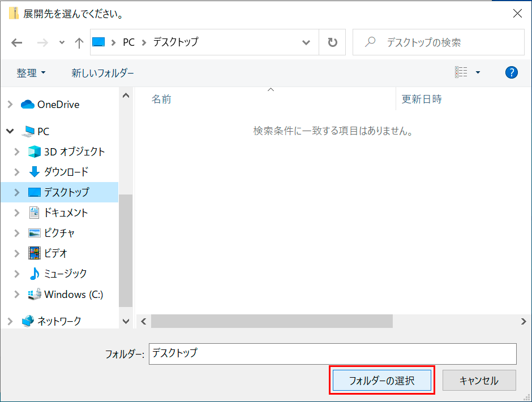Select the ミュージック folder
This screenshot has width=532, height=402.
[x=66, y=274]
